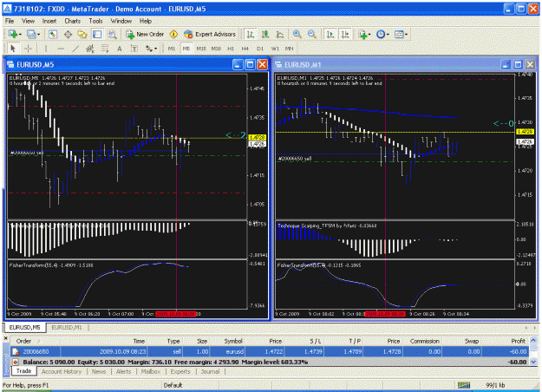Toggle the Data Window crosshair-target icon
The width and height of the screenshot is (542, 392).
pyautogui.click(x=68, y=34)
